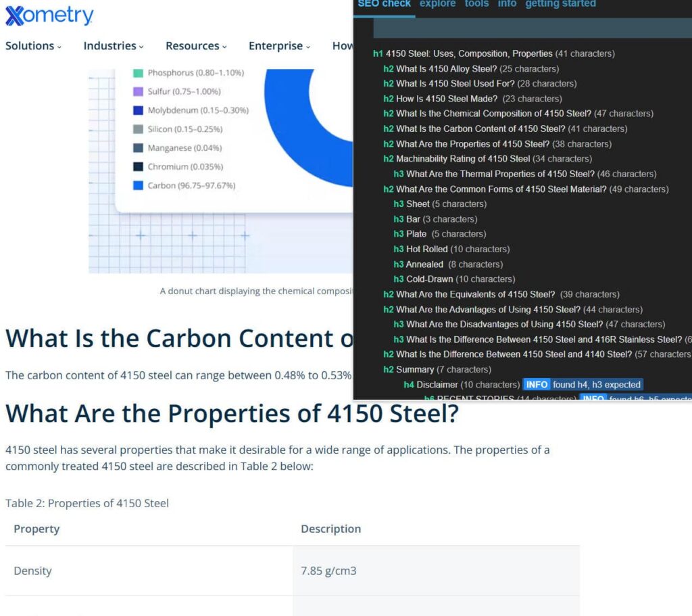The width and height of the screenshot is (692, 616).
Task: Click 'Molybdenum (0.15–0.30%)' legend label
Action: coord(198,110)
